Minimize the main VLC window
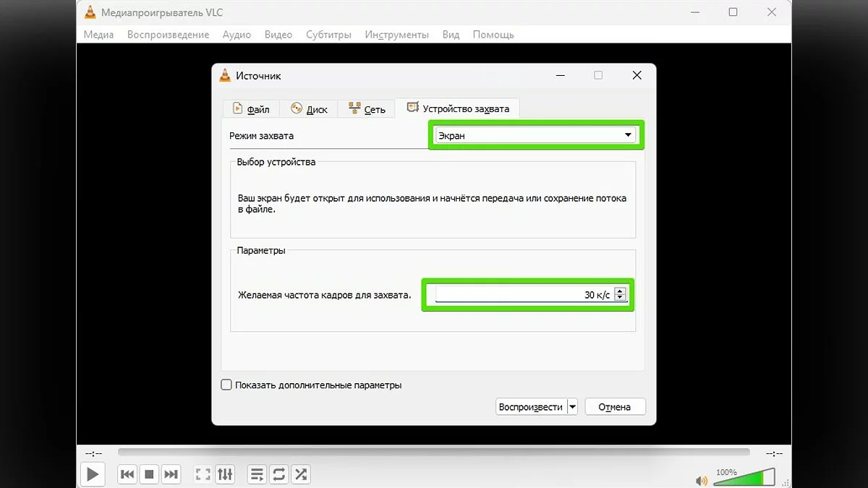868x488 pixels. point(696,12)
